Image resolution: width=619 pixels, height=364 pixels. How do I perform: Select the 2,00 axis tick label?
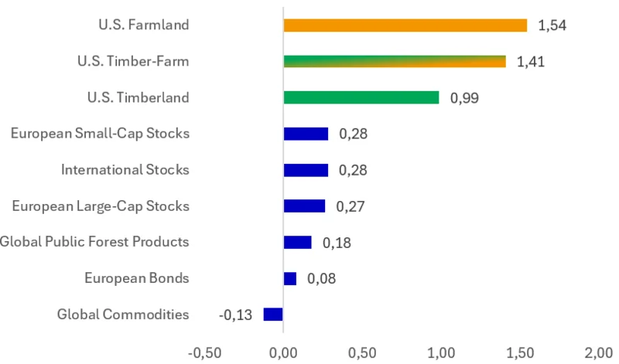click(598, 352)
